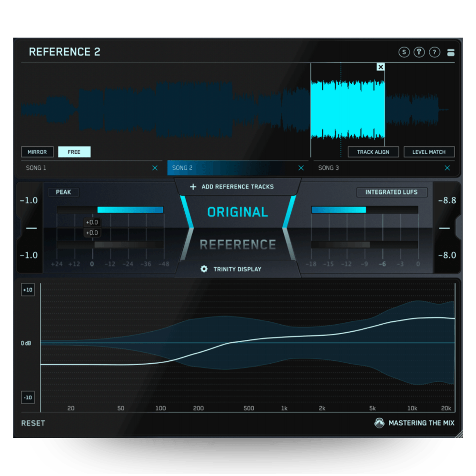The image size is (476, 476).
Task: Toggle Level Match
Action: click(x=429, y=152)
